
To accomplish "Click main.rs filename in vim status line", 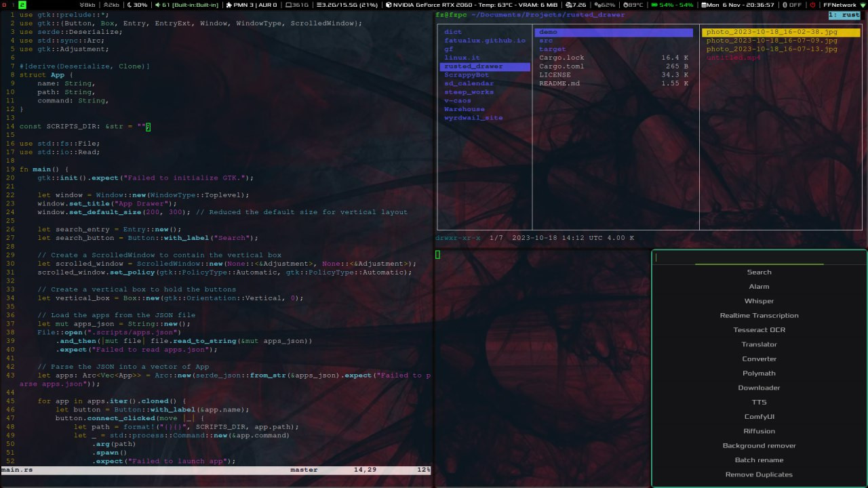I will pos(17,470).
